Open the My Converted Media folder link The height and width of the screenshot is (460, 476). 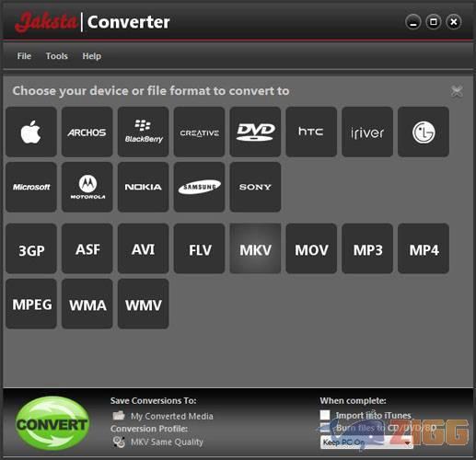tap(172, 416)
